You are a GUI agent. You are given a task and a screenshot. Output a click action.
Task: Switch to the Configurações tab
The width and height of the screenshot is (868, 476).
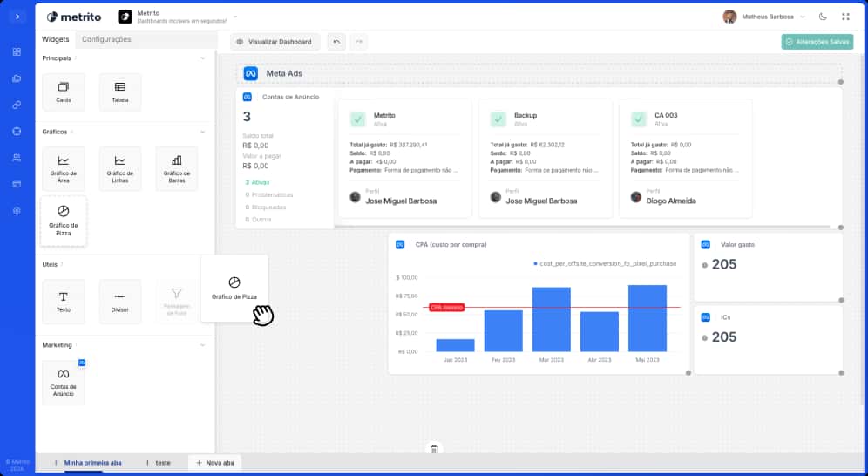click(x=106, y=39)
